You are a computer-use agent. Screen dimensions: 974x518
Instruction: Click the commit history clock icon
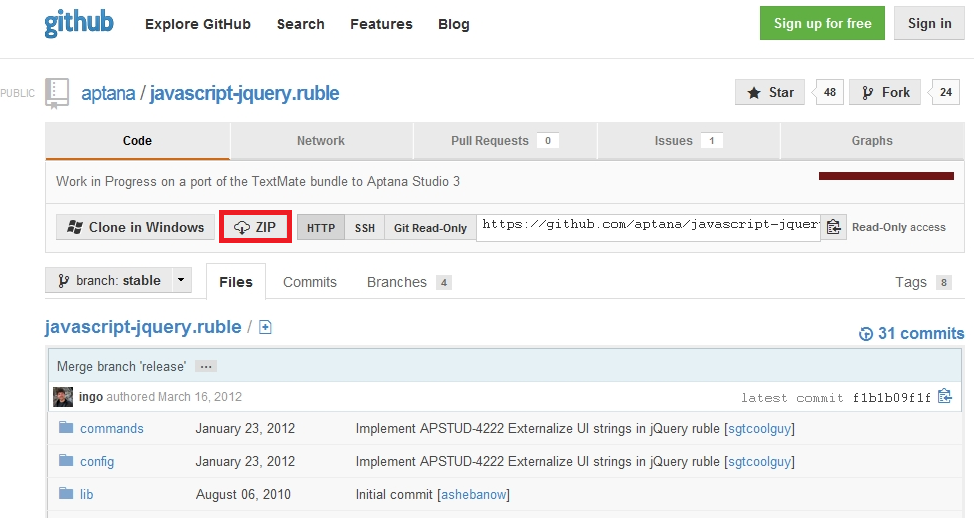865,334
